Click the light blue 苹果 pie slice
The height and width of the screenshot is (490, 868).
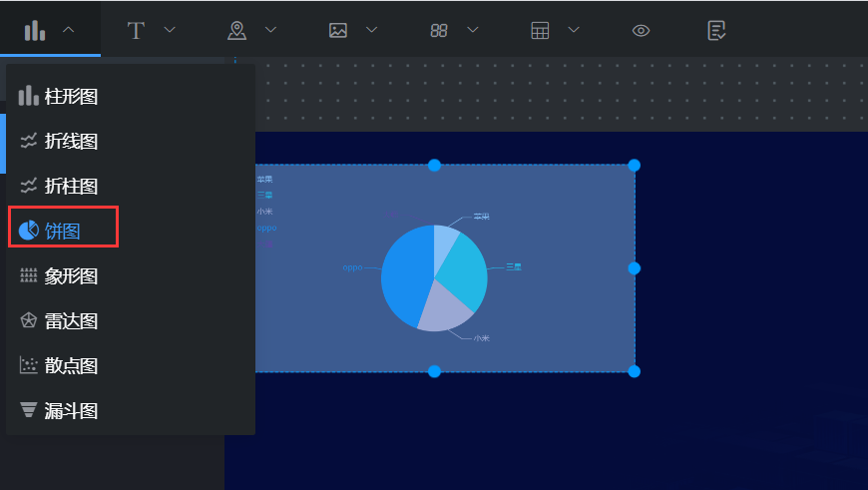pos(445,244)
